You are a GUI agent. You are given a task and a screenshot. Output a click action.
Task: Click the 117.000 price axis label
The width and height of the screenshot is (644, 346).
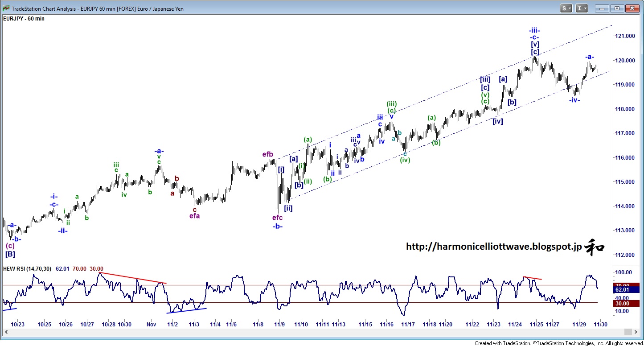pyautogui.click(x=625, y=133)
